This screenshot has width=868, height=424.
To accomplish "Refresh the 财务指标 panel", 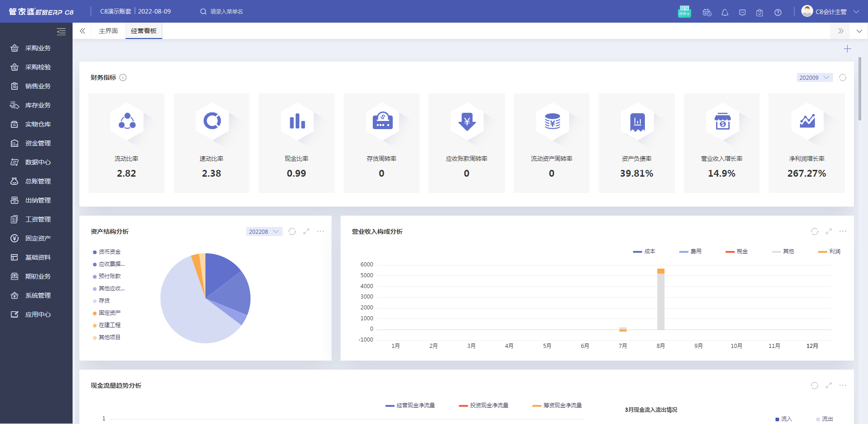I will (x=843, y=78).
